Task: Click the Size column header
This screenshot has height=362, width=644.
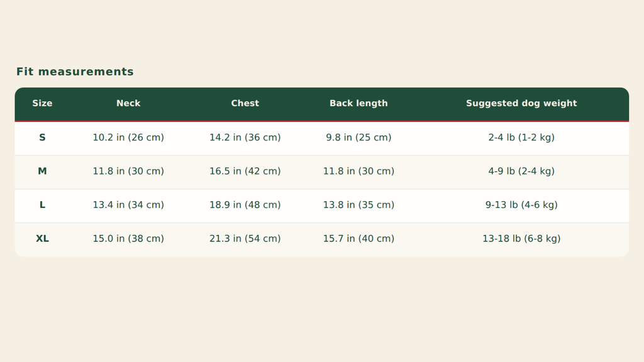Action: [42, 104]
